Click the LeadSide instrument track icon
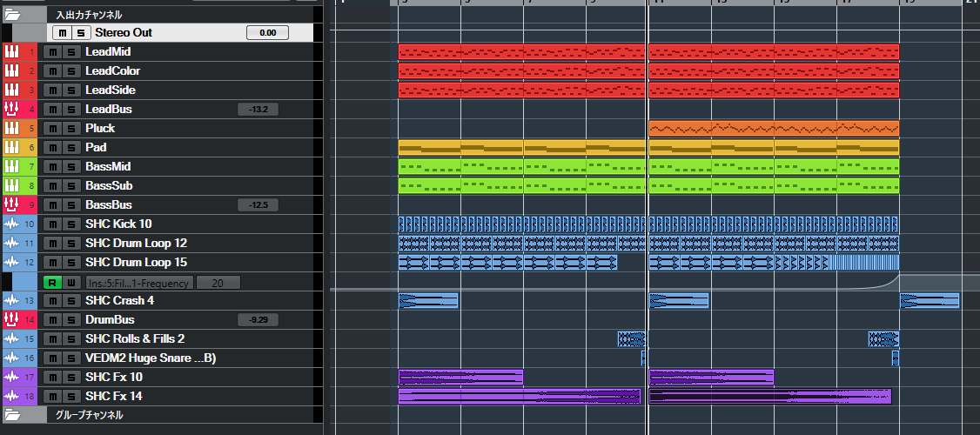Image resolution: width=980 pixels, height=435 pixels. 11,90
